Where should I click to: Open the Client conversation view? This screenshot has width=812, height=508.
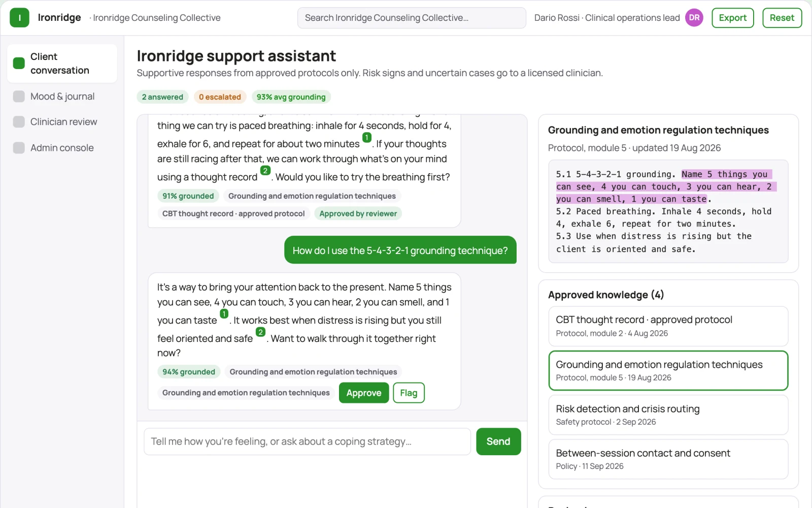[x=62, y=63]
